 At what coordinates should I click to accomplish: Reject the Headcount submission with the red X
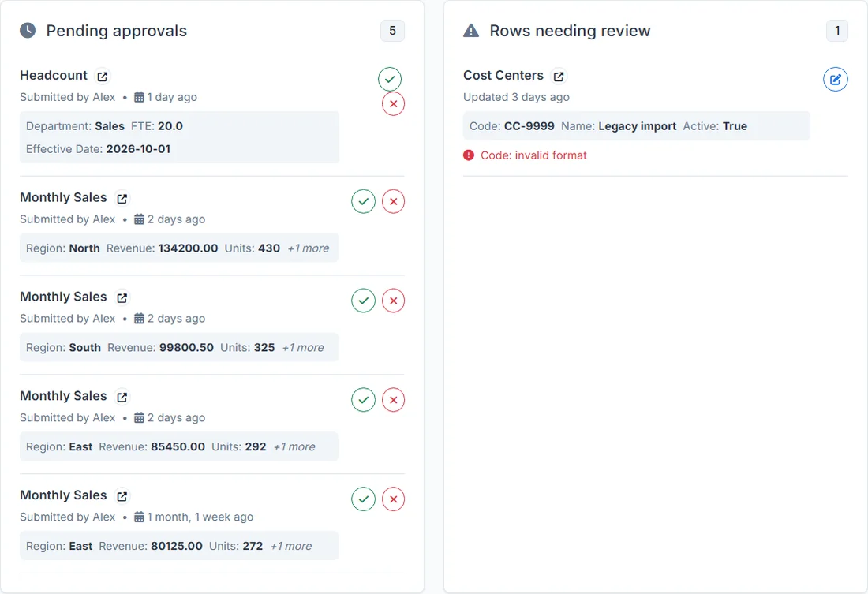point(393,104)
